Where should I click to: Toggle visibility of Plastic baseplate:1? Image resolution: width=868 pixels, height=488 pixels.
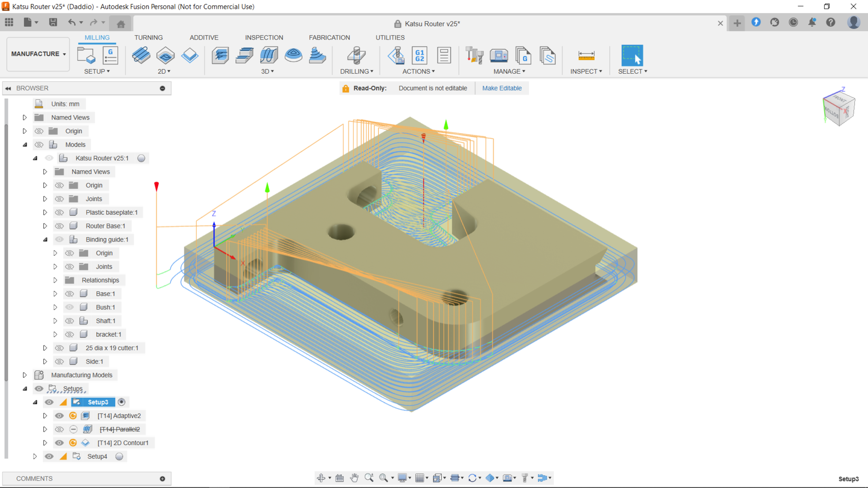[x=59, y=212]
